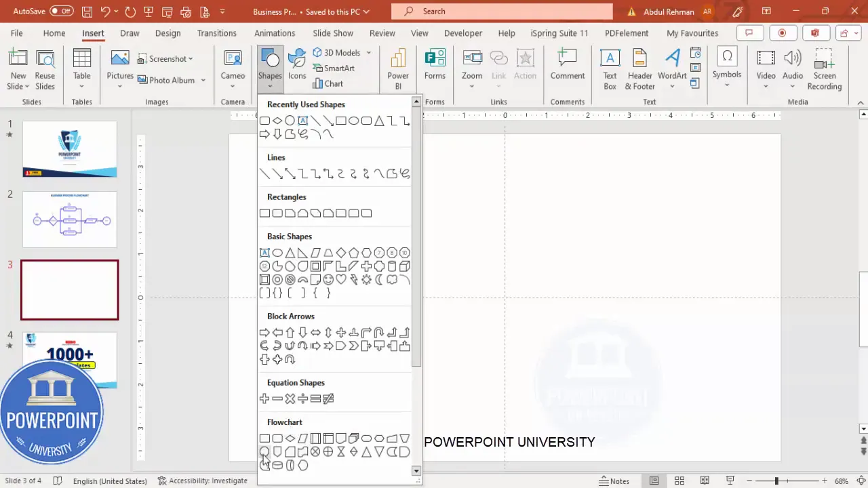Insert WordArt text

pyautogui.click(x=672, y=70)
